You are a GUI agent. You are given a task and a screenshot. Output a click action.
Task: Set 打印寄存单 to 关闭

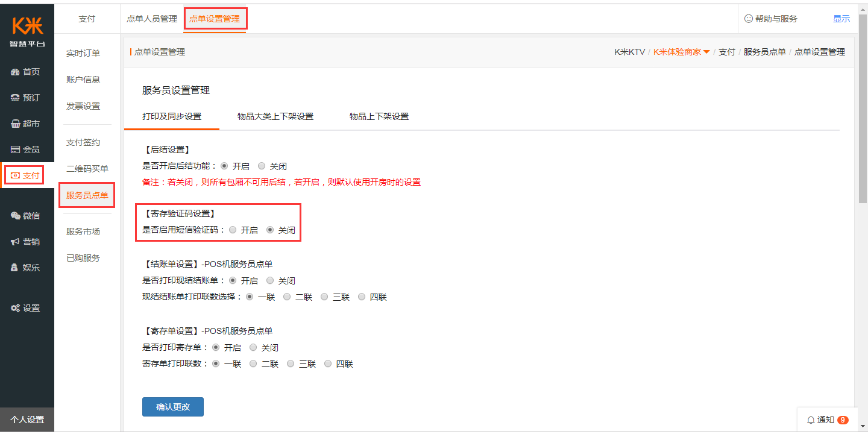(253, 347)
